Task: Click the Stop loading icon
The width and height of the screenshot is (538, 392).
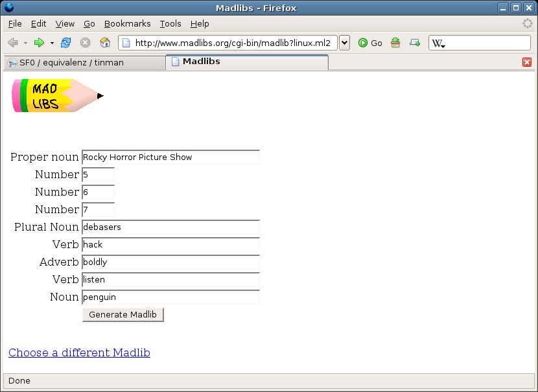Action: click(85, 43)
